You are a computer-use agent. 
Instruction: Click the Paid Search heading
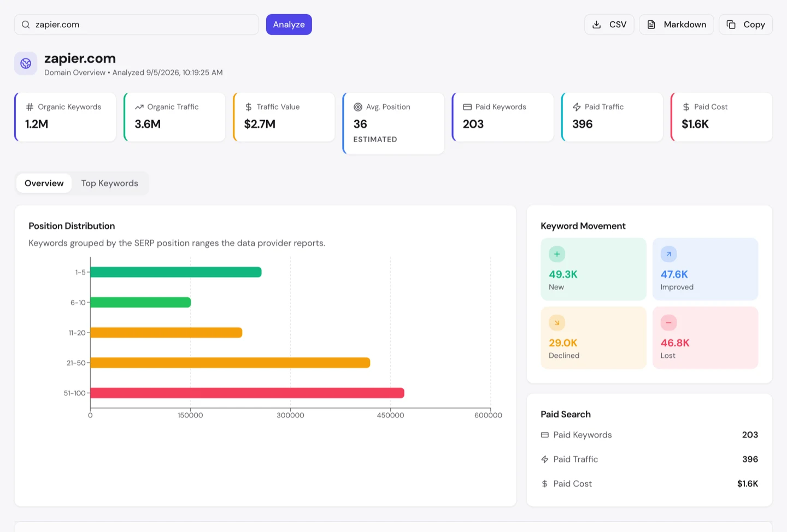(x=566, y=415)
